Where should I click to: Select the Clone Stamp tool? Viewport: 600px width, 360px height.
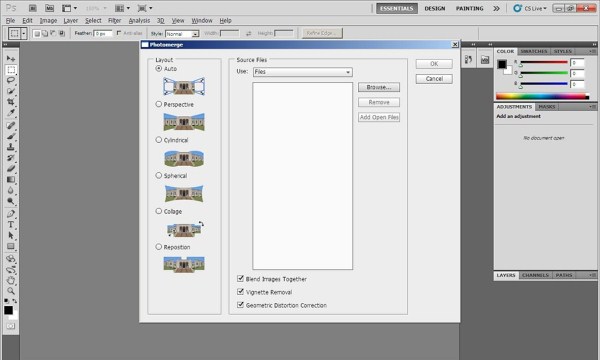[11, 147]
